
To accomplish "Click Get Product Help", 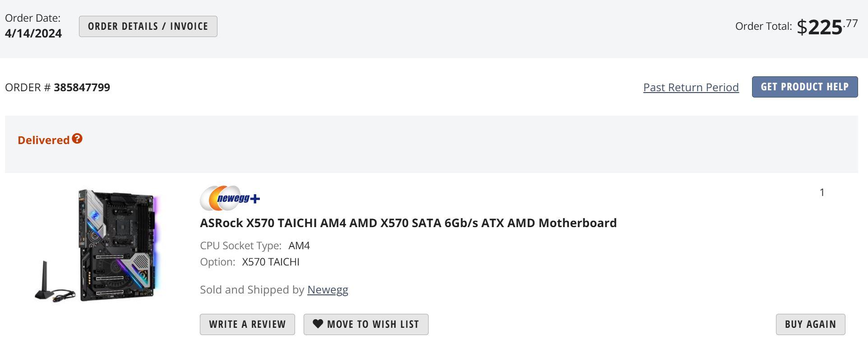I will (804, 87).
